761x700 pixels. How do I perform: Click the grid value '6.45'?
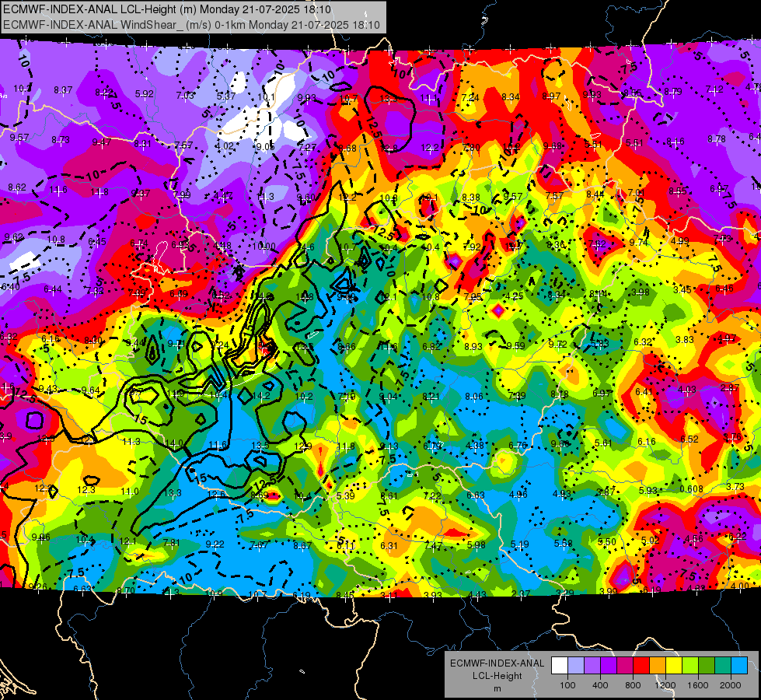click(x=97, y=241)
